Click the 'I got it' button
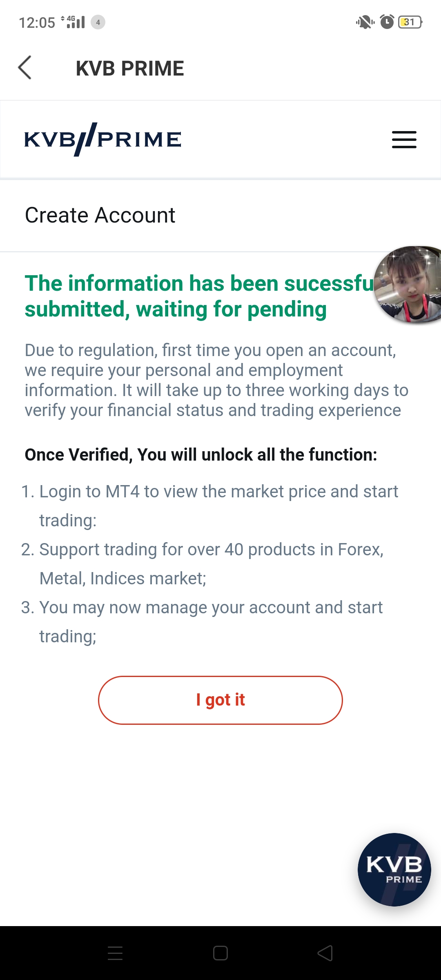The height and width of the screenshot is (980, 441). (x=220, y=700)
